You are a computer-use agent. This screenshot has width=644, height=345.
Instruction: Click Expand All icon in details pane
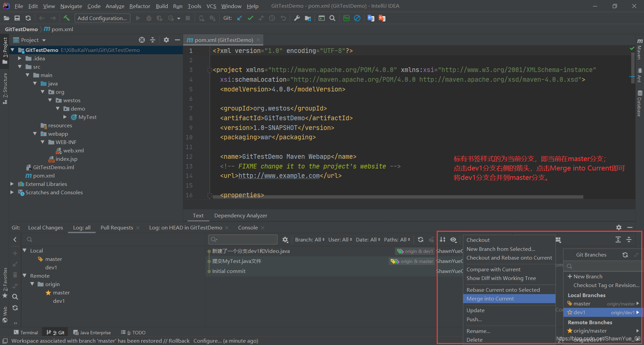coord(618,239)
